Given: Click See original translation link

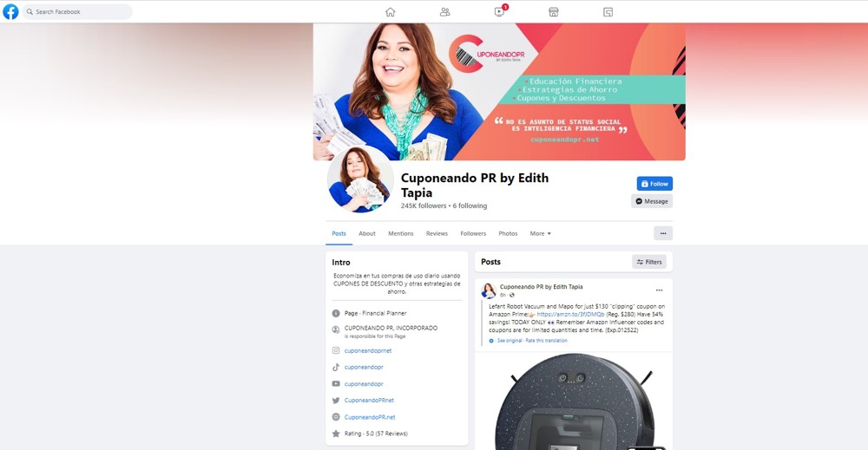Looking at the screenshot, I should (510, 341).
